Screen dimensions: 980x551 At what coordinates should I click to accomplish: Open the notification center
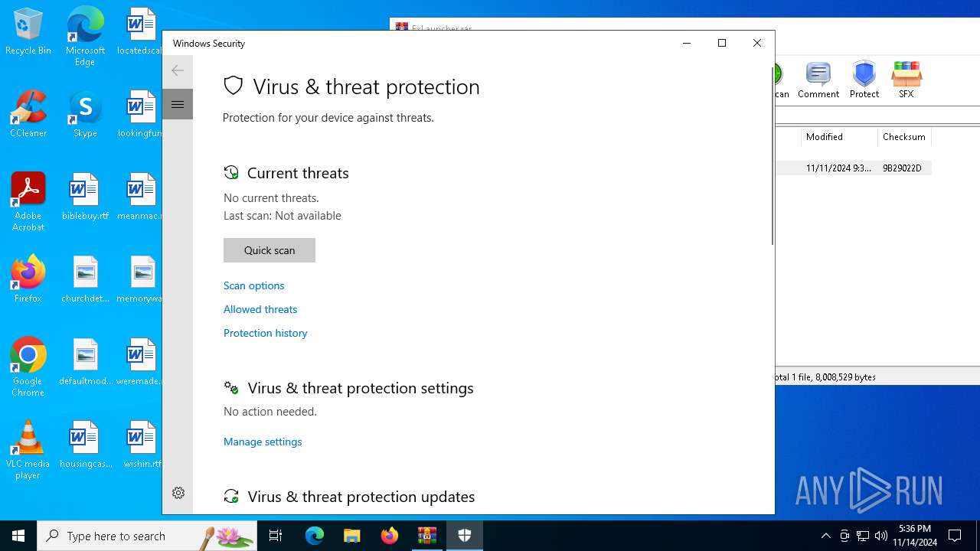955,536
